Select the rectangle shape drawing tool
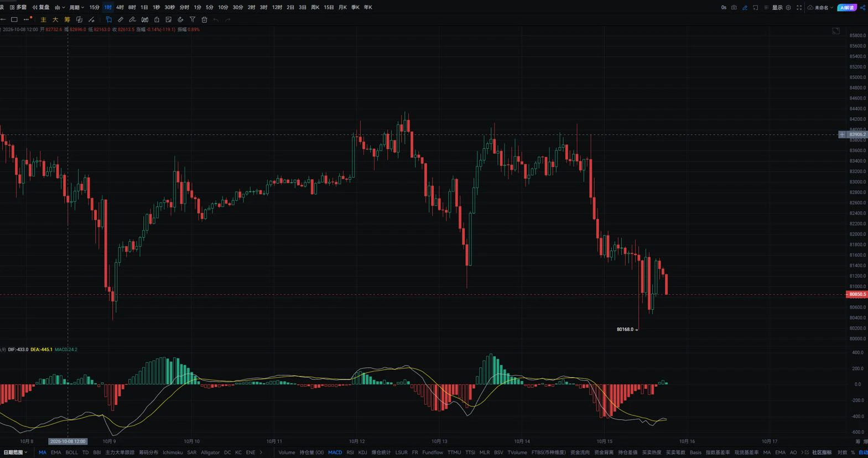The width and height of the screenshot is (868, 458). click(x=14, y=19)
